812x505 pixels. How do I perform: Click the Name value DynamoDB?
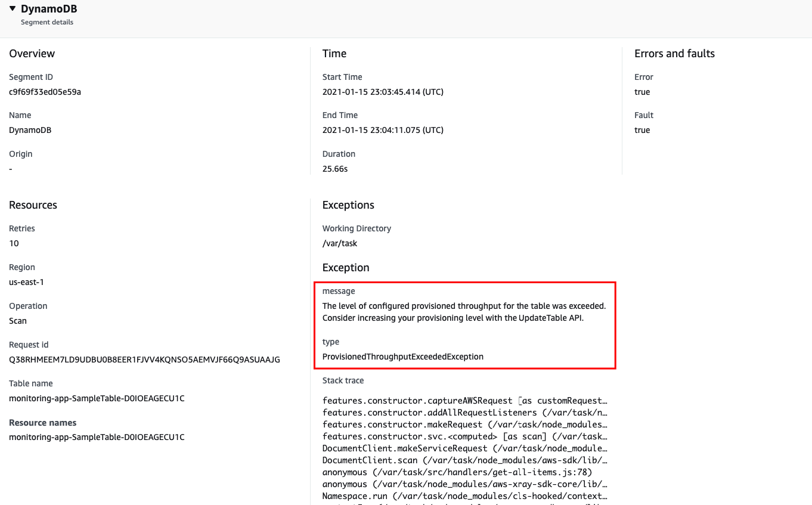click(30, 130)
